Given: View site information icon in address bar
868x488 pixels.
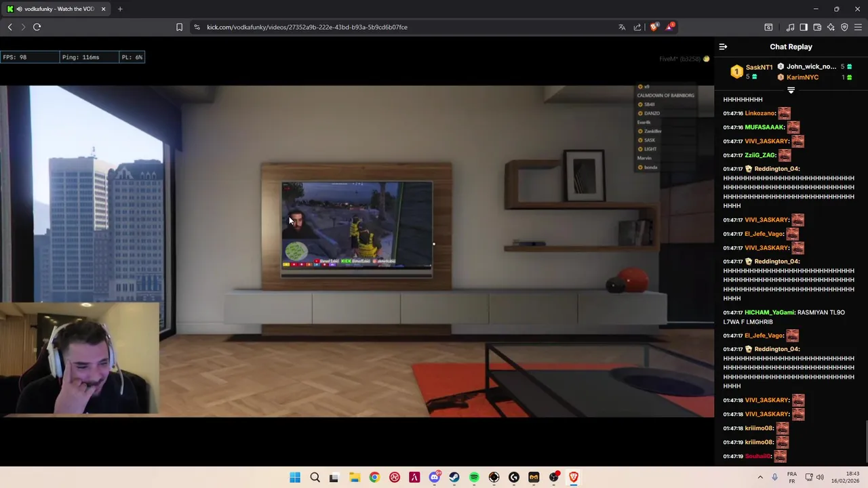Looking at the screenshot, I should pyautogui.click(x=197, y=27).
